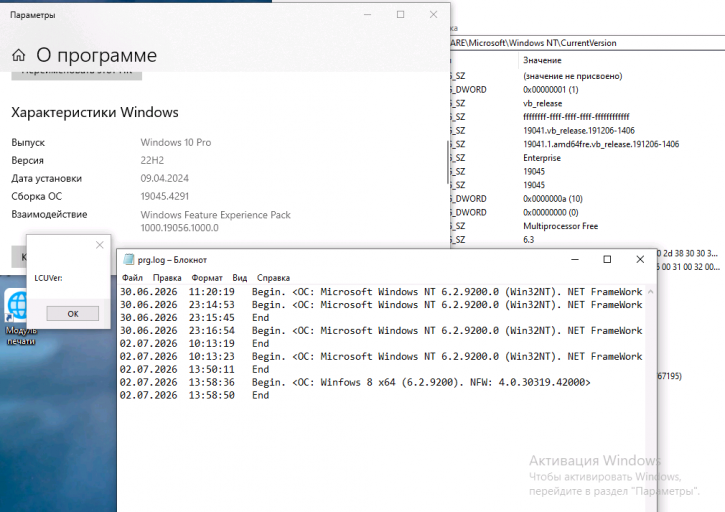Click OS build value 19045.4291
Viewport: 725px width, 512px height.
click(x=165, y=196)
